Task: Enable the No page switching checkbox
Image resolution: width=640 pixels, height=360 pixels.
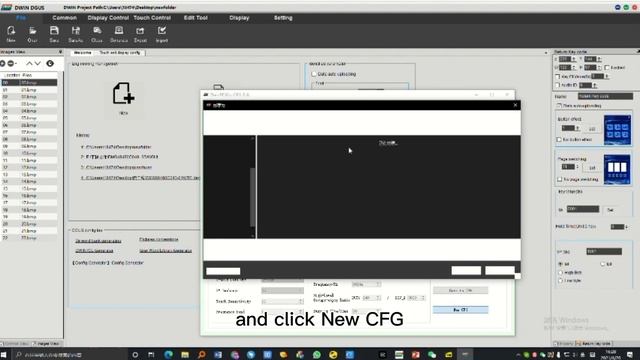Action: 560,179
